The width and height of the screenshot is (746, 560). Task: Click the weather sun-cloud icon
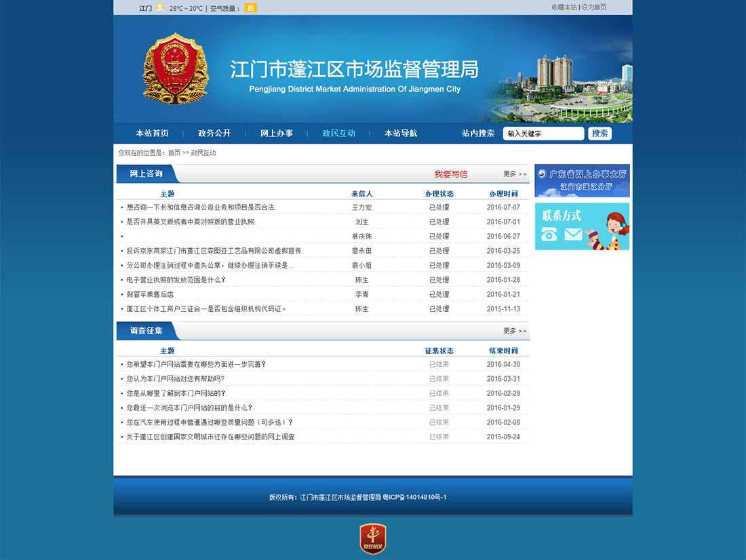pos(160,7)
